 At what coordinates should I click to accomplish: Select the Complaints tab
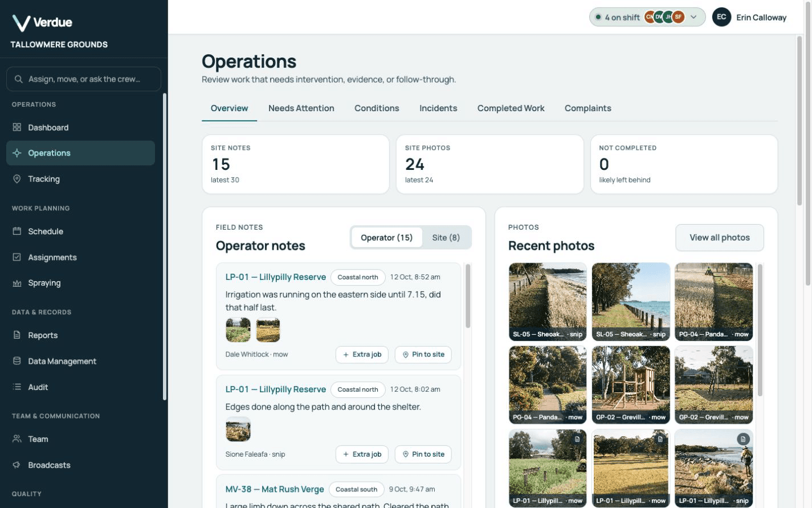coord(588,108)
